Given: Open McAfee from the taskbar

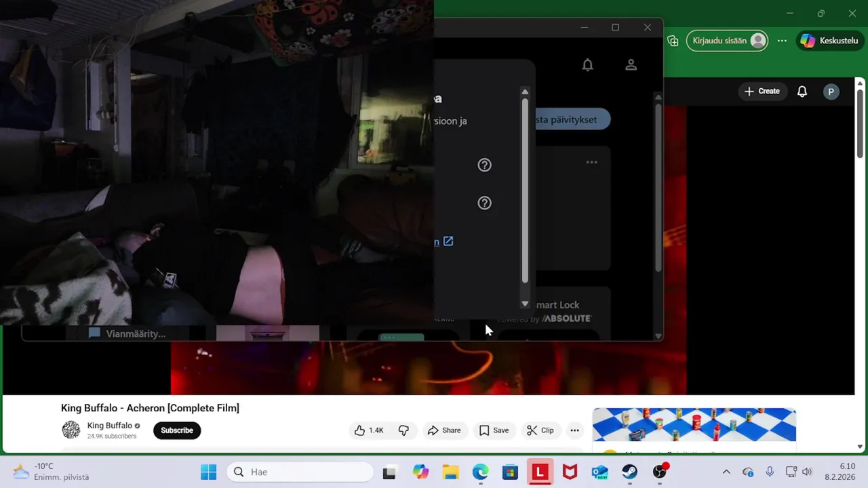Looking at the screenshot, I should point(570,472).
